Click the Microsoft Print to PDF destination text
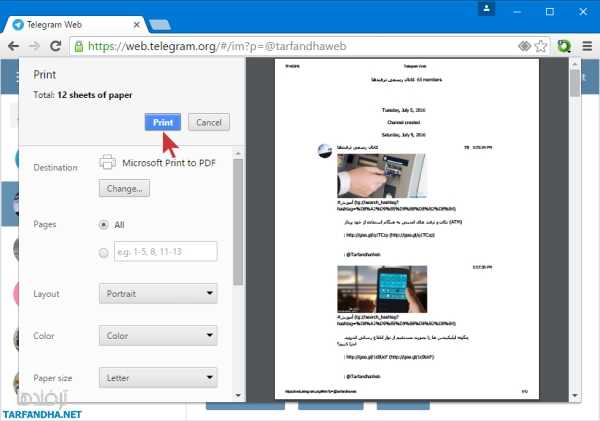 click(169, 163)
